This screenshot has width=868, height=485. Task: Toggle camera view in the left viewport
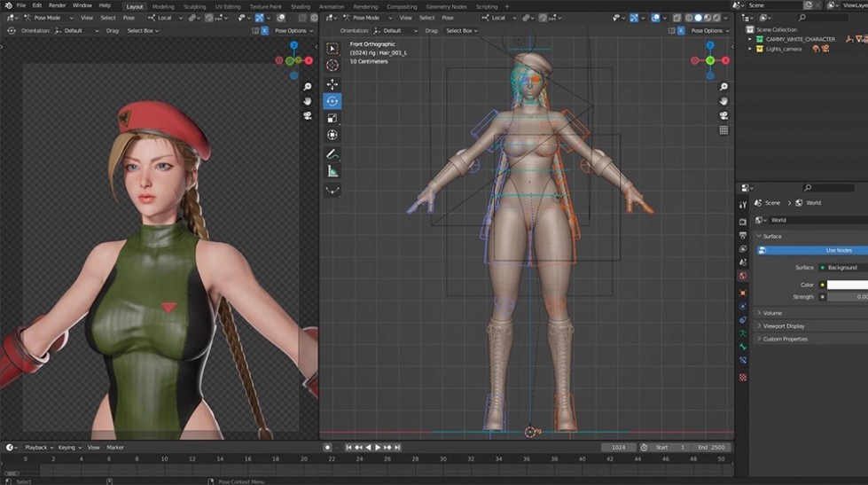[x=308, y=116]
